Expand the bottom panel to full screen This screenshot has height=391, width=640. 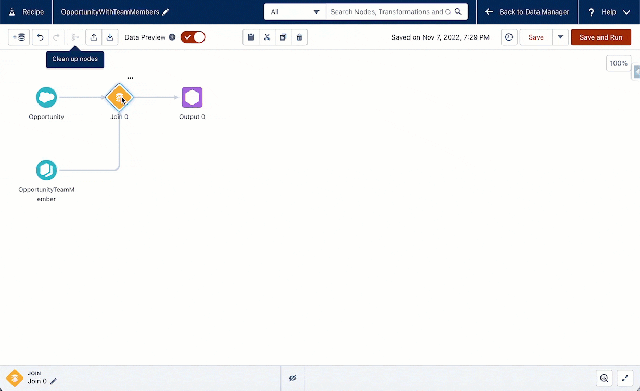(x=625, y=378)
